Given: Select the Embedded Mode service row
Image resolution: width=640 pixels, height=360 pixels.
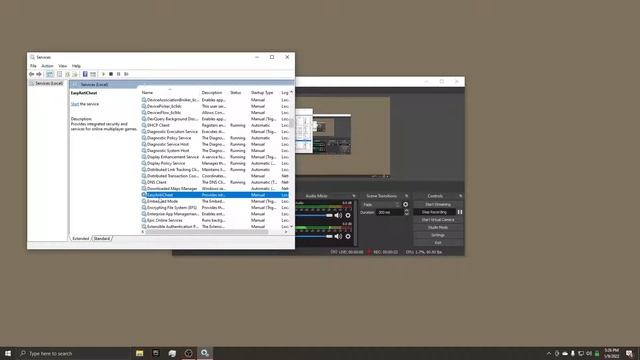Looking at the screenshot, I should 215,201.
